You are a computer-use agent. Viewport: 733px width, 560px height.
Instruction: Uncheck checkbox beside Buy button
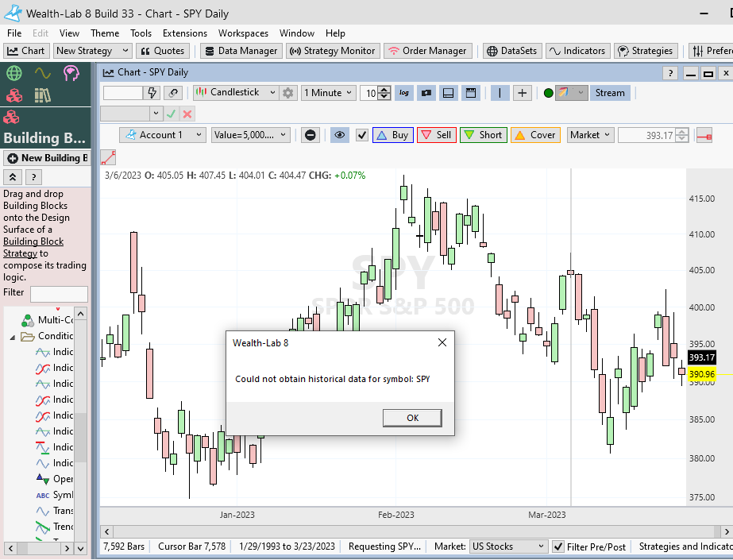pos(362,135)
